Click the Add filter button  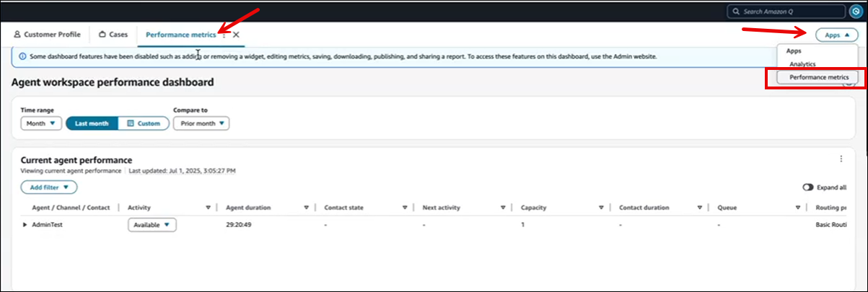point(49,187)
